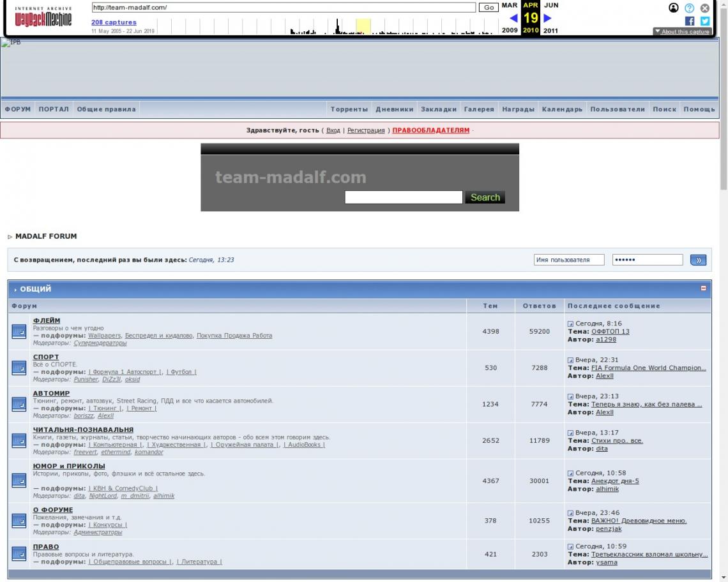Expand About this capture
728x582 pixels.
682,31
